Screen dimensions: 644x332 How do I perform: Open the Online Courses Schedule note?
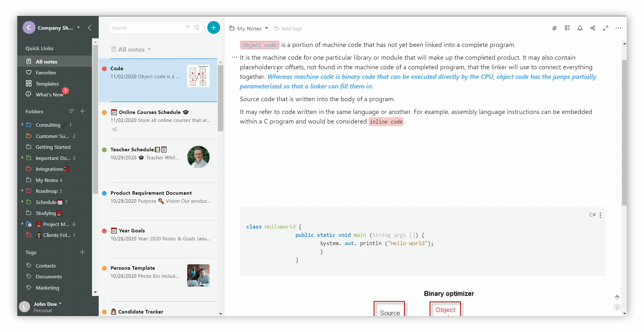158,121
